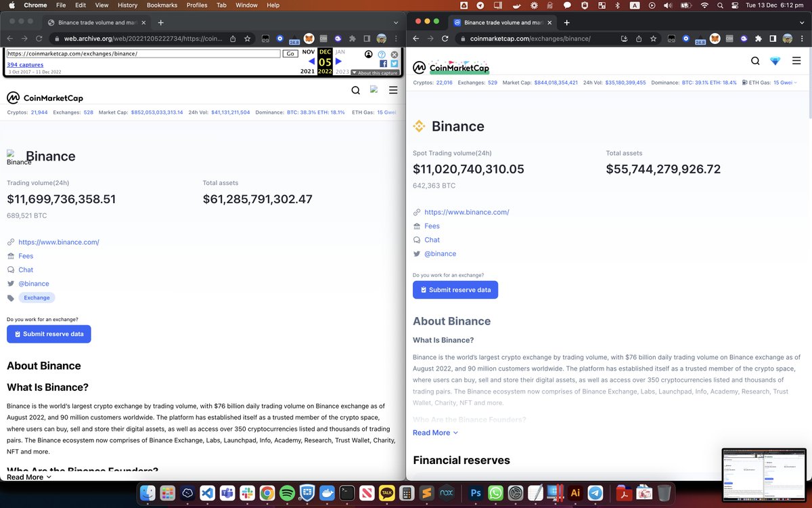Open Control Center in macOS menu bar
Viewport: 812px width, 508px height.
736,5
